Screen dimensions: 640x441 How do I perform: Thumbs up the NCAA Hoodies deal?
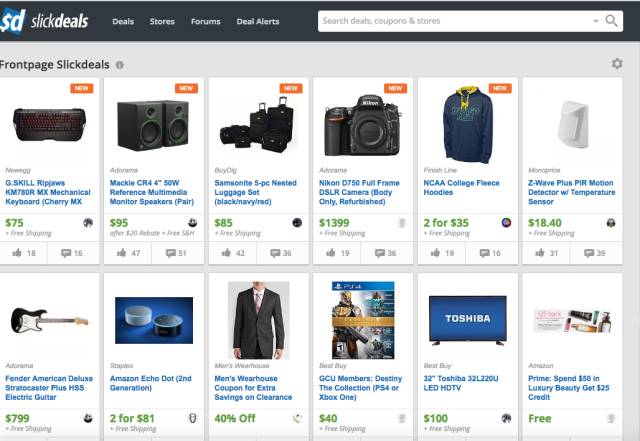click(x=442, y=253)
